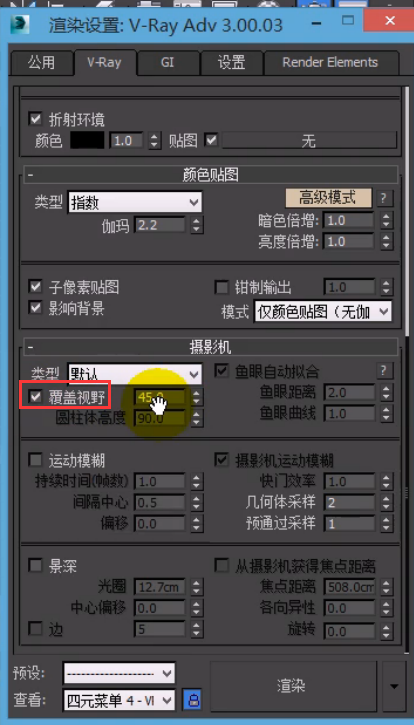Uncheck the 覆盖视野 checkbox

tap(36, 396)
